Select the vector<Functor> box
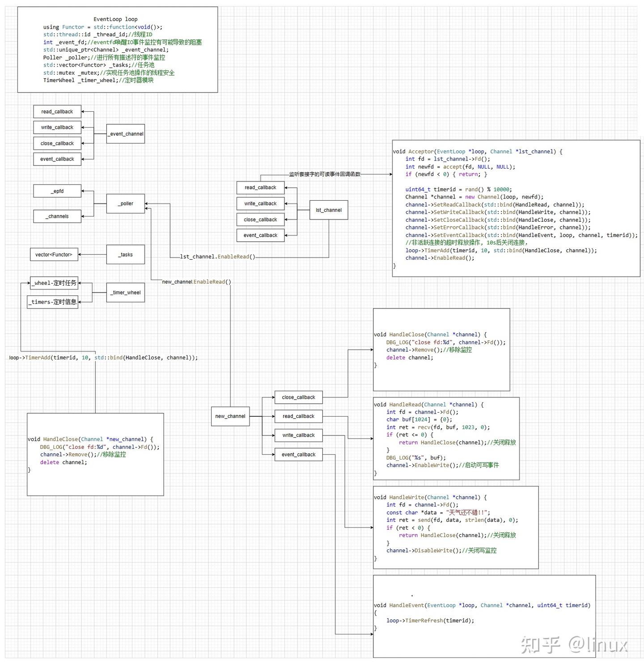This screenshot has height=671, width=644. pyautogui.click(x=54, y=254)
